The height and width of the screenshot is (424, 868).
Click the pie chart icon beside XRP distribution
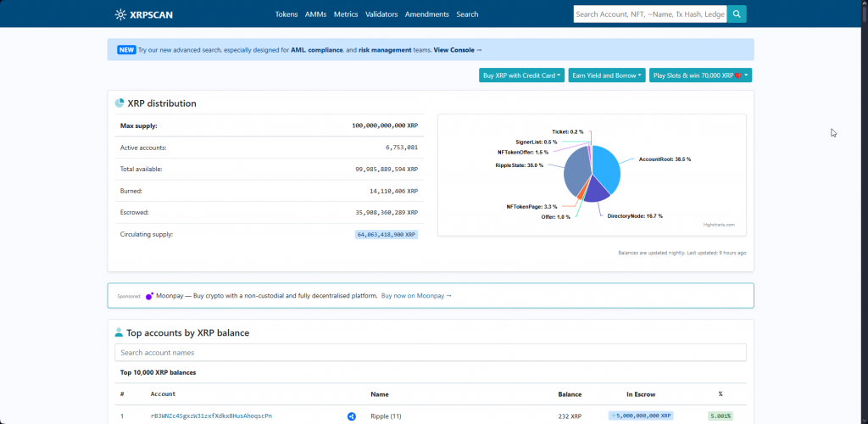[120, 103]
